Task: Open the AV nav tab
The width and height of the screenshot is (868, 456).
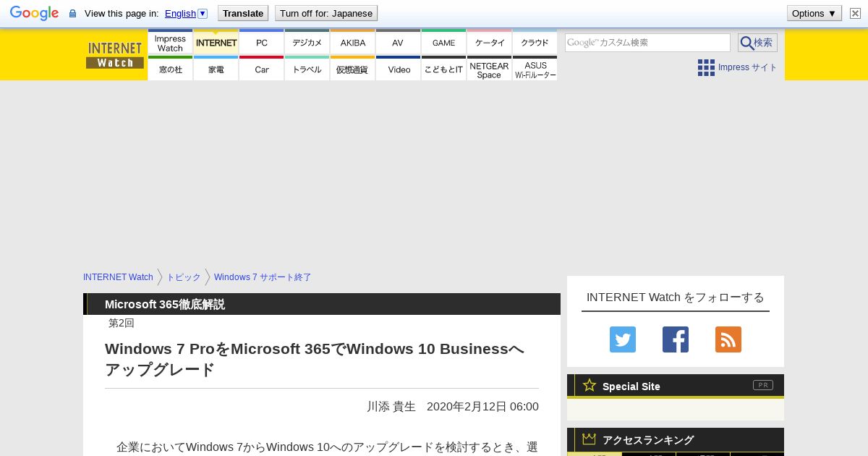Action: coord(398,42)
